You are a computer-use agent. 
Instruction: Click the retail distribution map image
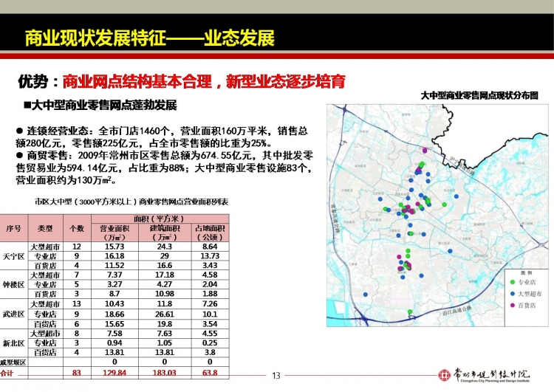[x=437, y=215]
